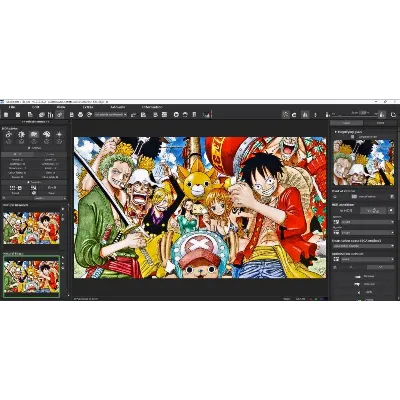Open the first menu in the menu bar
This screenshot has height=400, width=400.
pyautogui.click(x=12, y=107)
